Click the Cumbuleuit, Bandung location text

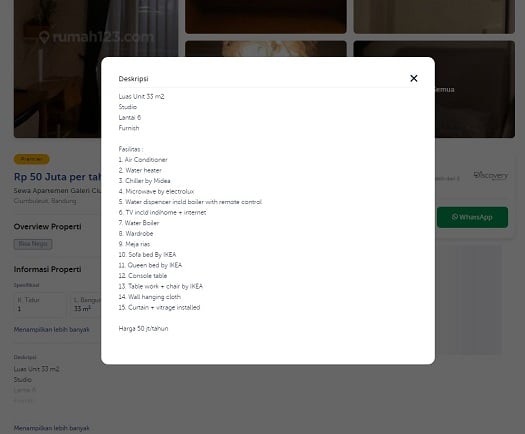tap(45, 201)
